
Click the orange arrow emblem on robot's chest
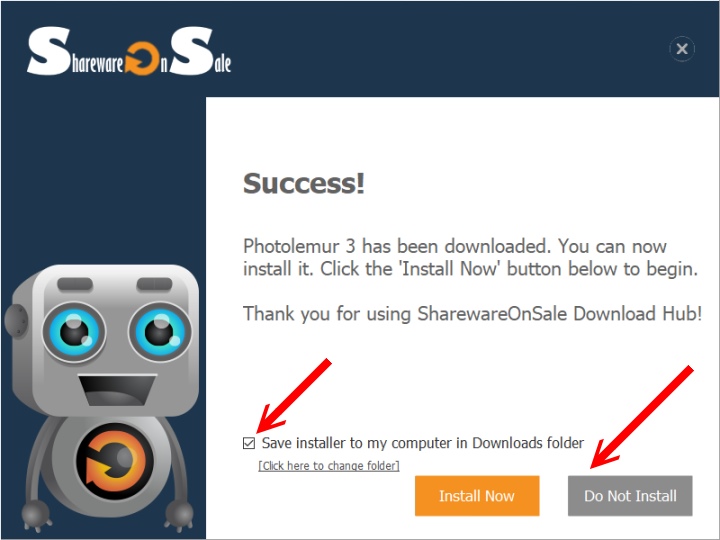pyautogui.click(x=114, y=461)
